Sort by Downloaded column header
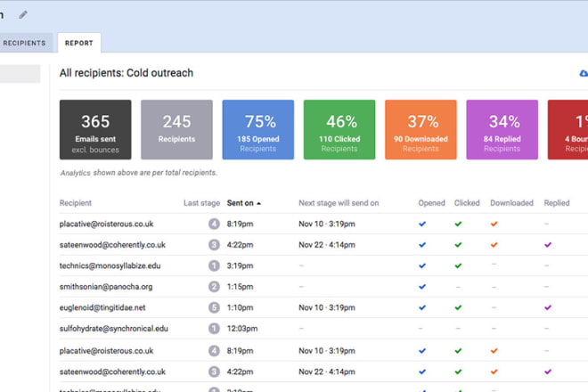Image resolution: width=588 pixels, height=392 pixels. [511, 203]
